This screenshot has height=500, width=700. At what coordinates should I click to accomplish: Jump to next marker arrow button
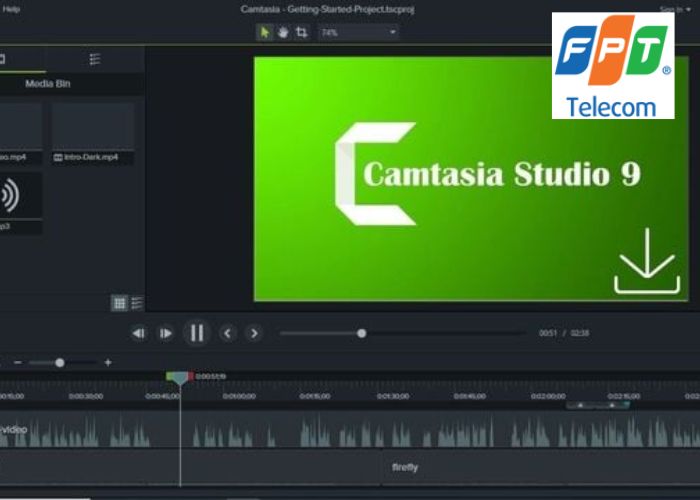[254, 333]
